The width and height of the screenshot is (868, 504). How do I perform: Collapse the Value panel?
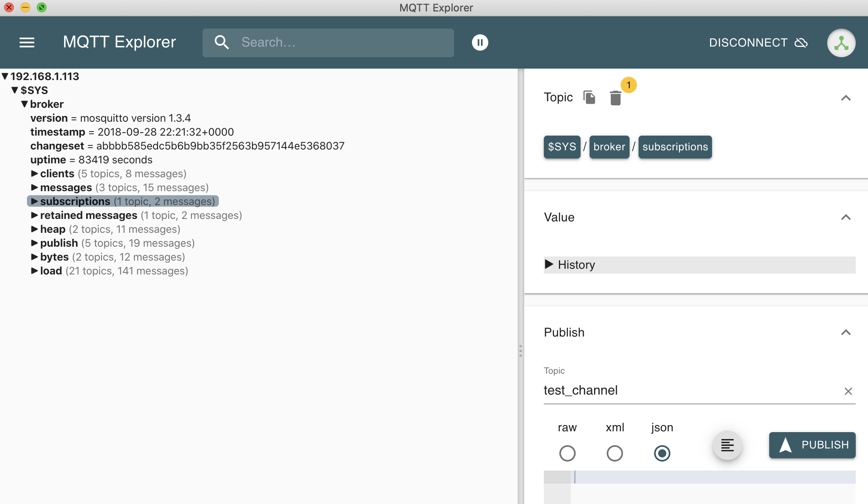[846, 217]
